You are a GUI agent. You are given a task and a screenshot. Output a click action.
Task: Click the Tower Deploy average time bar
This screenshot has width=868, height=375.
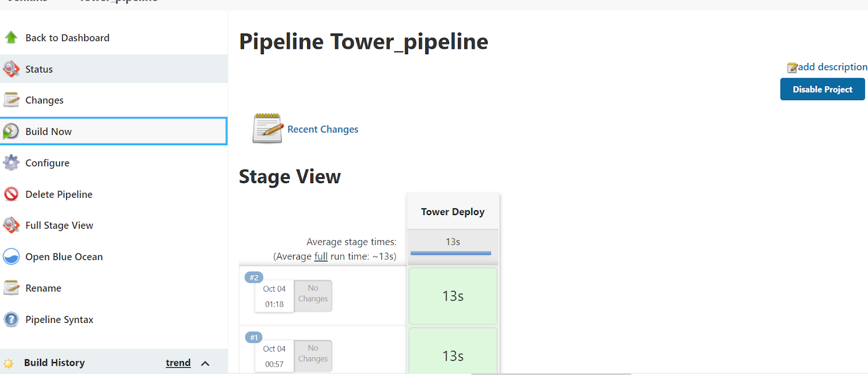(451, 253)
